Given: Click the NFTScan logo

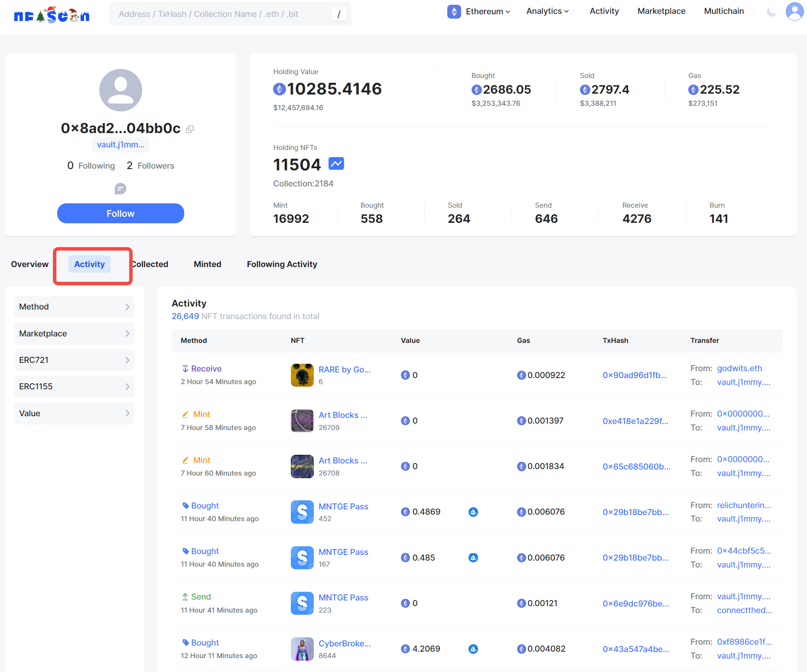Looking at the screenshot, I should (x=52, y=15).
